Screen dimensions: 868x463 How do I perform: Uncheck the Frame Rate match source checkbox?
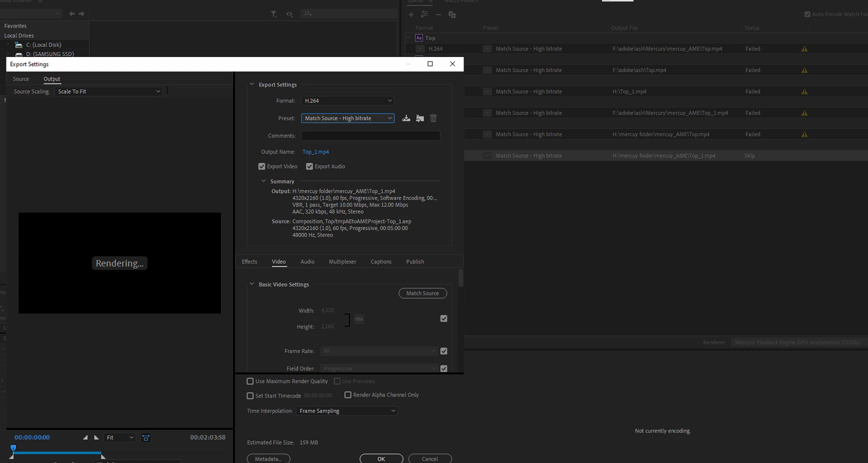[443, 351]
